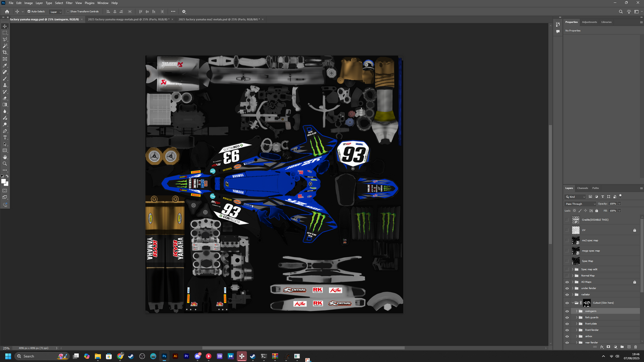Select the Move tool
The height and width of the screenshot is (362, 644).
coord(5,26)
